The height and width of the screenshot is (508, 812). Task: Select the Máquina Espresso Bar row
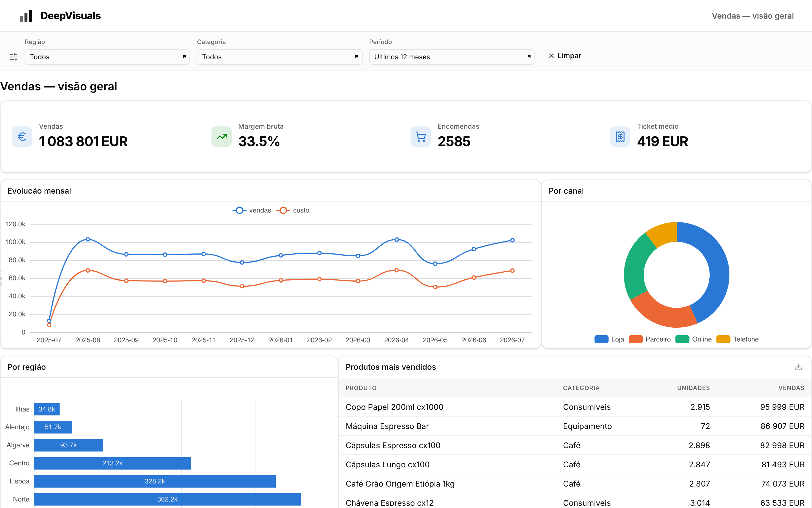(575, 426)
